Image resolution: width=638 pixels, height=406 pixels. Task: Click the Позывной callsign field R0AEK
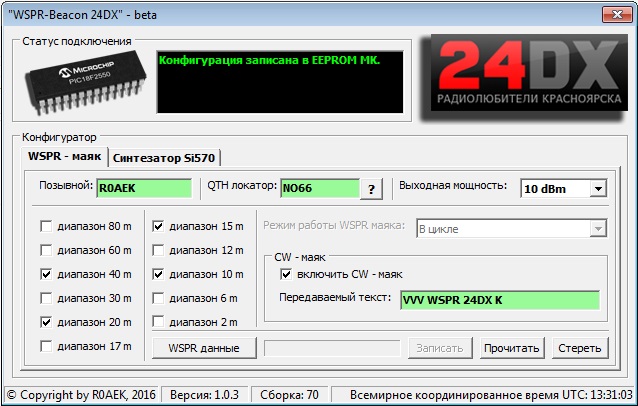click(144, 188)
